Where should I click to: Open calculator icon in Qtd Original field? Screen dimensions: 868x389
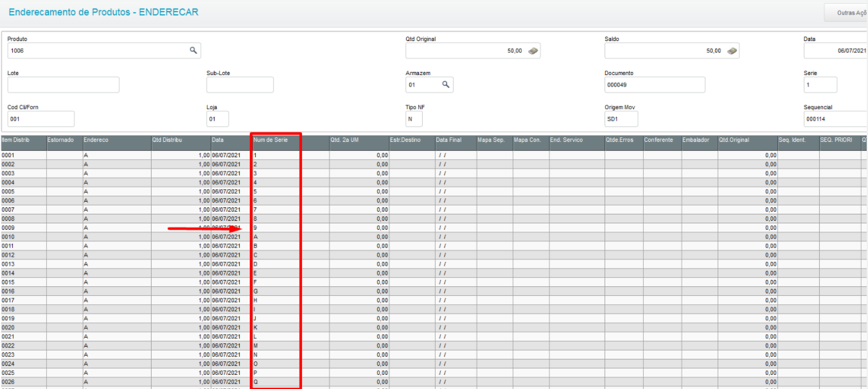click(x=533, y=51)
